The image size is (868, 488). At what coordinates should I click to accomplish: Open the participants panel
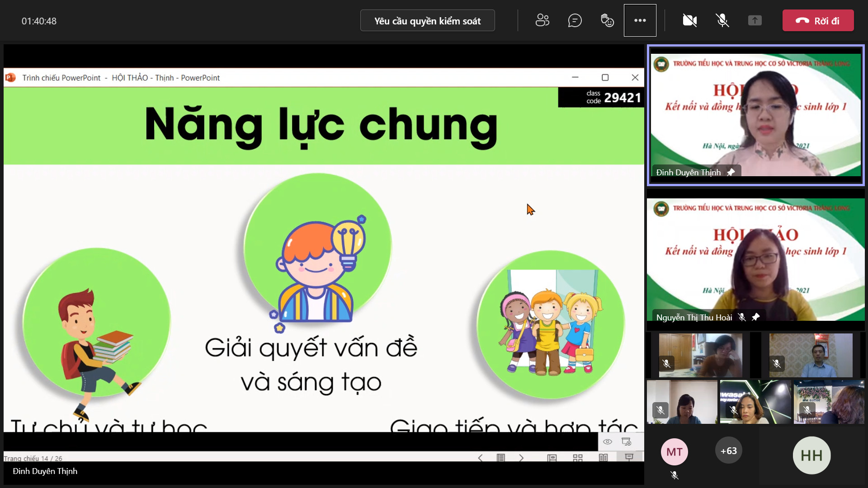tap(542, 20)
